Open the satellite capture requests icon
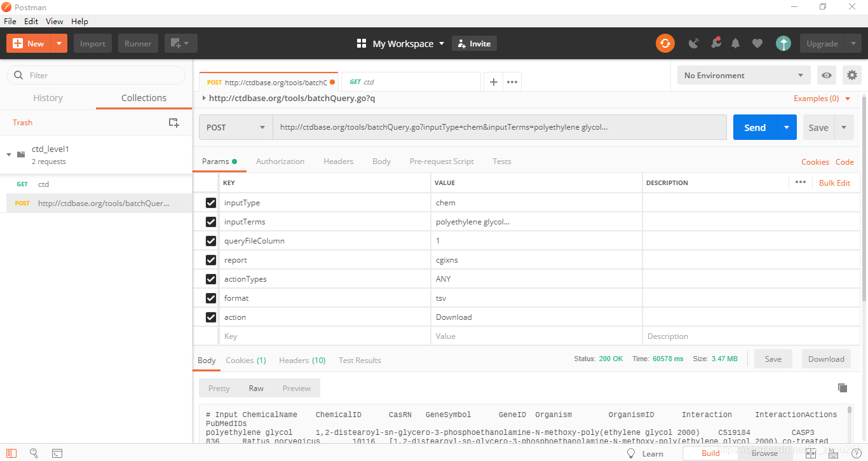868x461 pixels. [694, 43]
